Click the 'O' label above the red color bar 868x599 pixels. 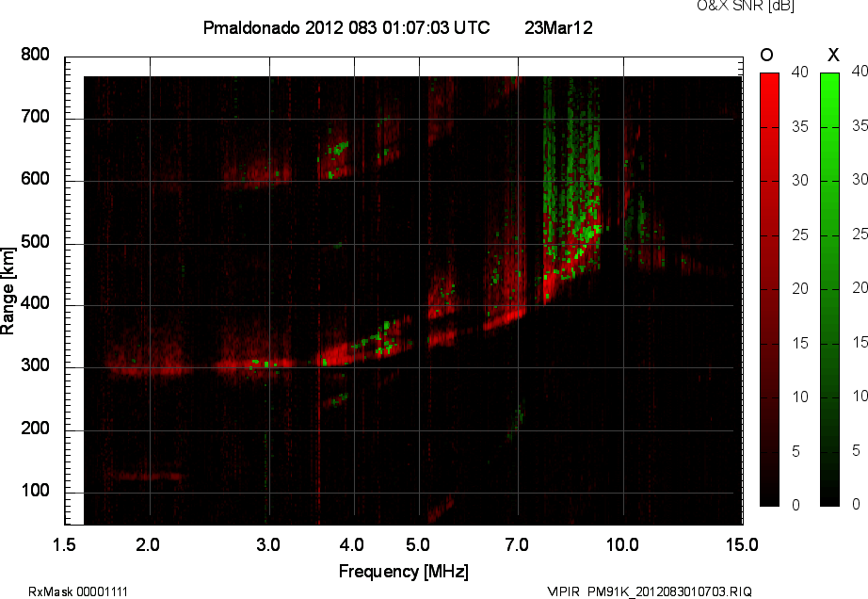click(766, 55)
